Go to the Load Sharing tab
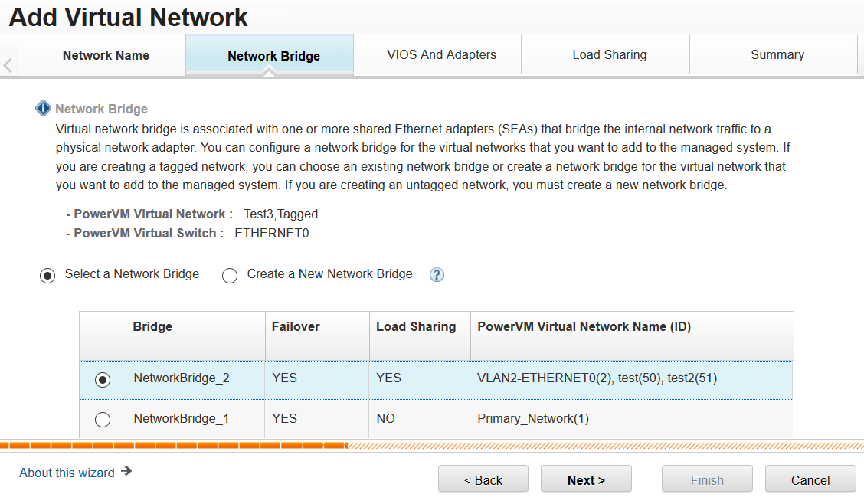The width and height of the screenshot is (864, 504). 610,55
